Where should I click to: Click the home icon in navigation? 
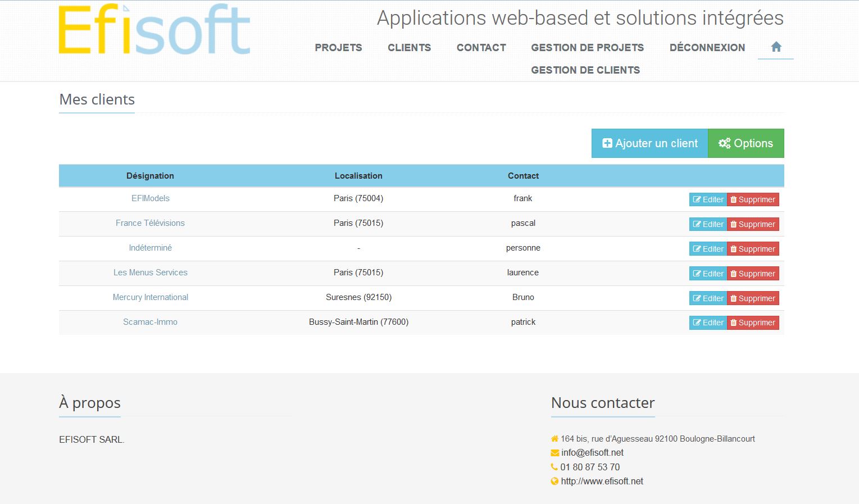[776, 47]
